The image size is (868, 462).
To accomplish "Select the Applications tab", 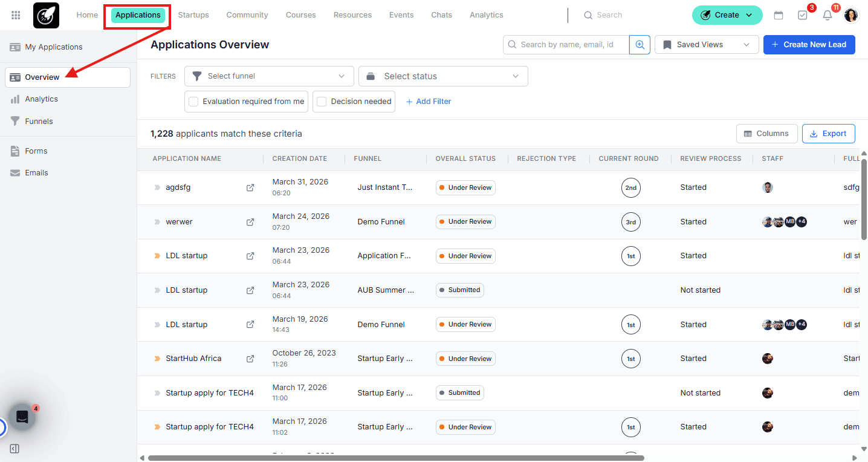I will point(138,15).
